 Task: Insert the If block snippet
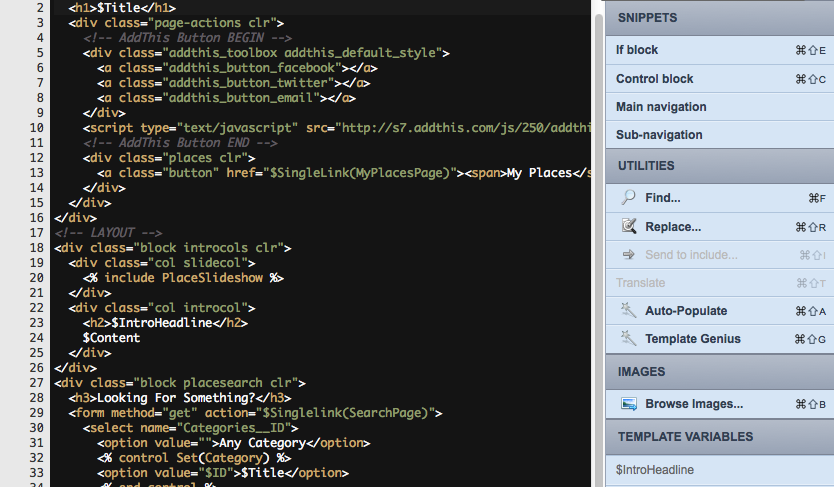tap(637, 50)
